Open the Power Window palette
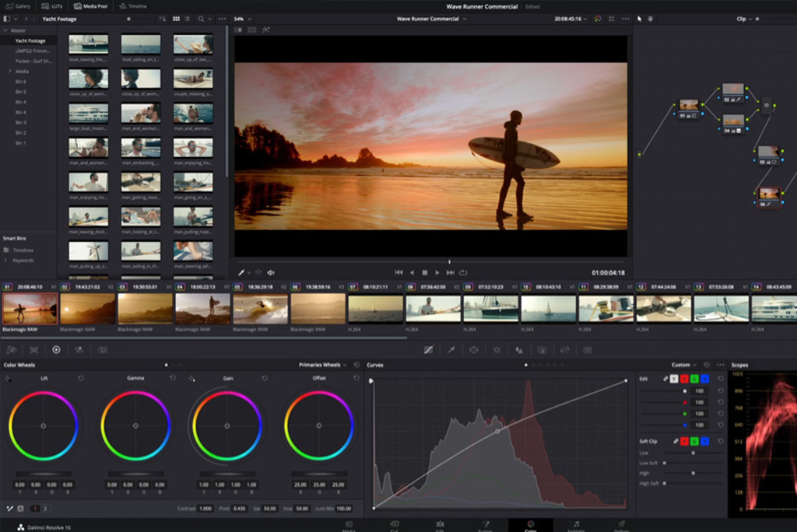797x532 pixels. pyautogui.click(x=473, y=350)
